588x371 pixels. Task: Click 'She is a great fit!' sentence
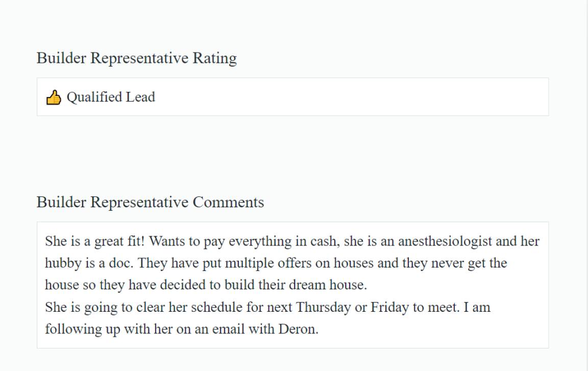point(94,241)
